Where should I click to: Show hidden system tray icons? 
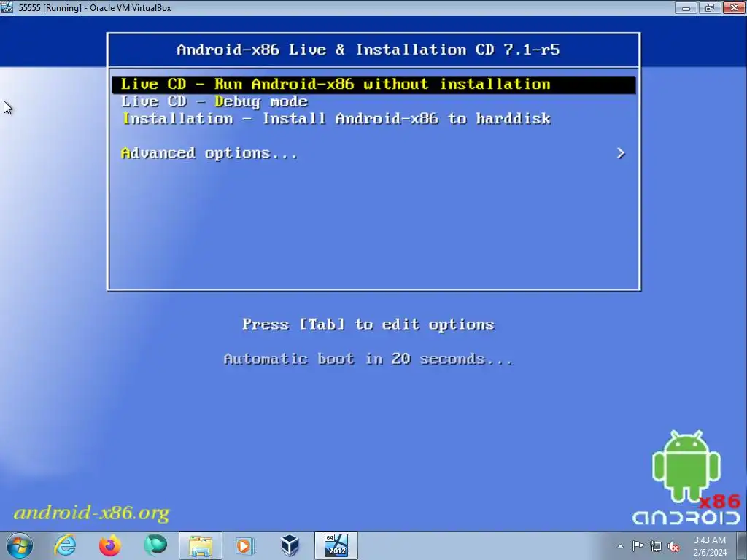click(620, 546)
